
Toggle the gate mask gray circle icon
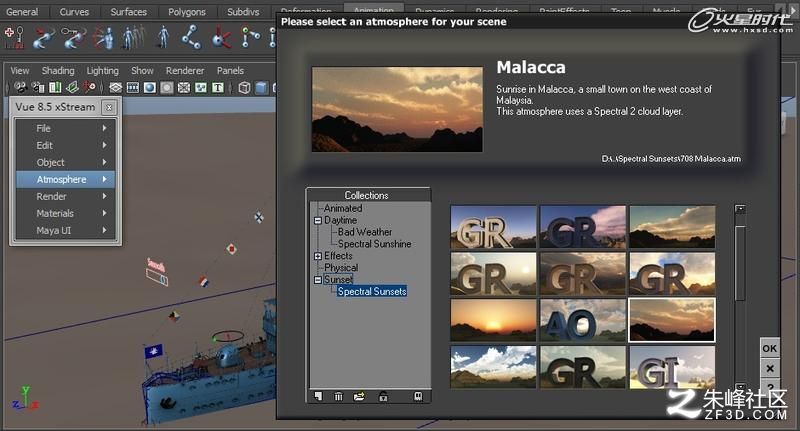coord(167,88)
